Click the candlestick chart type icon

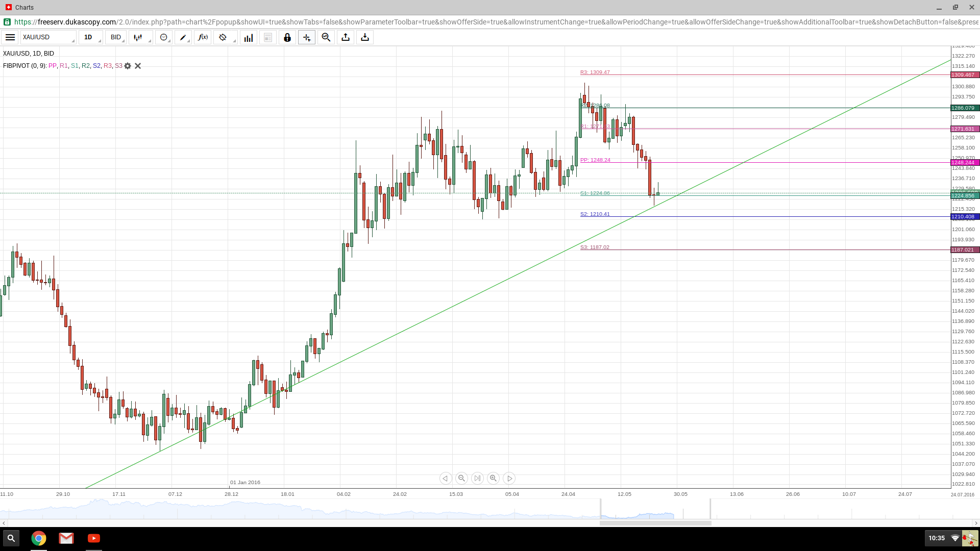pos(138,37)
